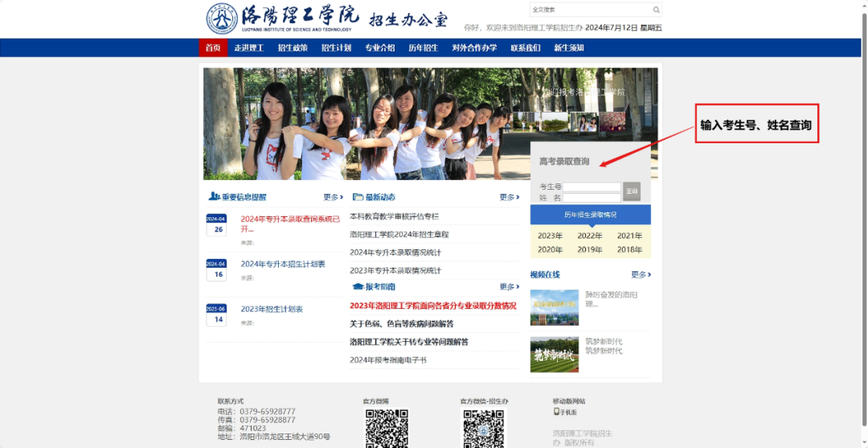Expand 更多 under 最新动态

[x=510, y=197]
